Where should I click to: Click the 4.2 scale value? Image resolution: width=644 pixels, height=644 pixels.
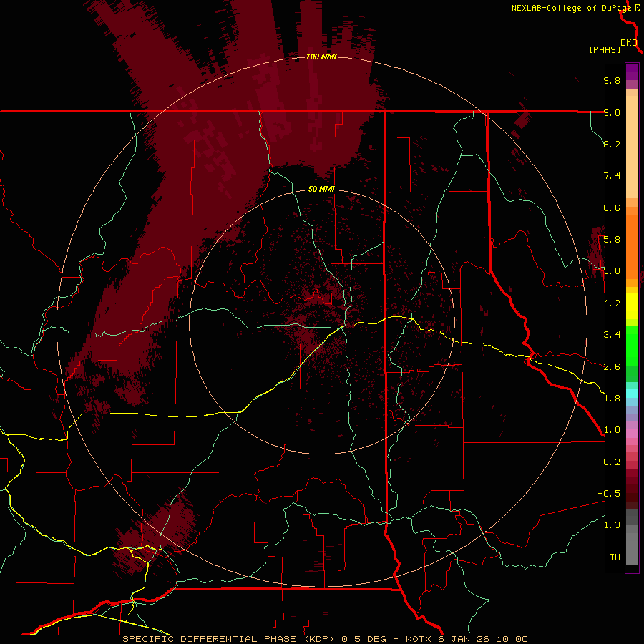pos(612,303)
